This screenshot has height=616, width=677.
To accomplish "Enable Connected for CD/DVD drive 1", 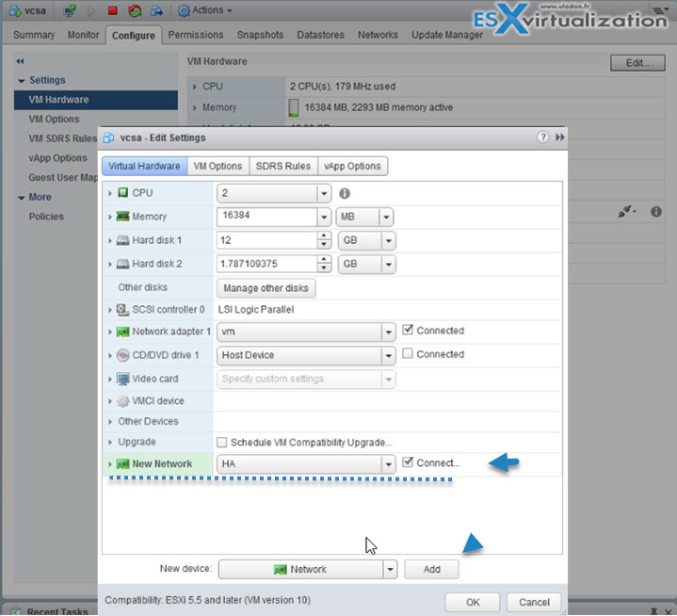I will click(408, 354).
